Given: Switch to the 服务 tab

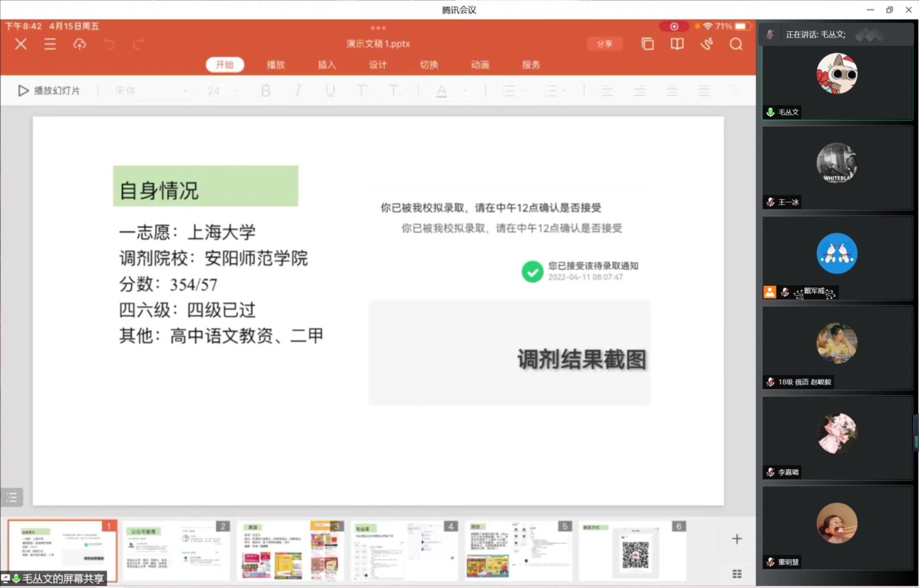Looking at the screenshot, I should (531, 64).
